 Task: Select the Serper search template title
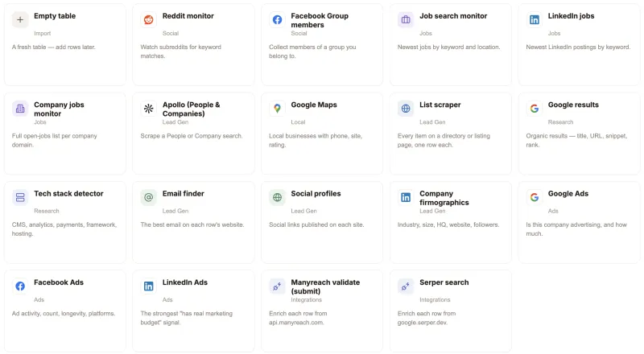(x=444, y=282)
